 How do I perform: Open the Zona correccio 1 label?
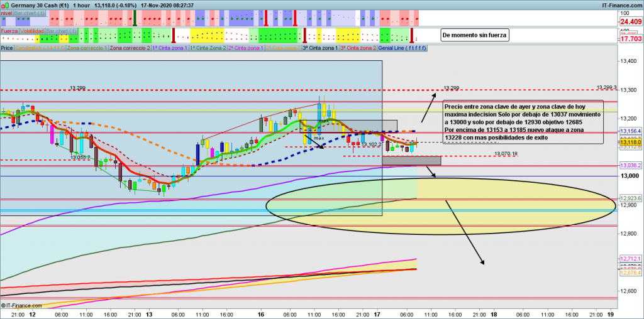87,48
